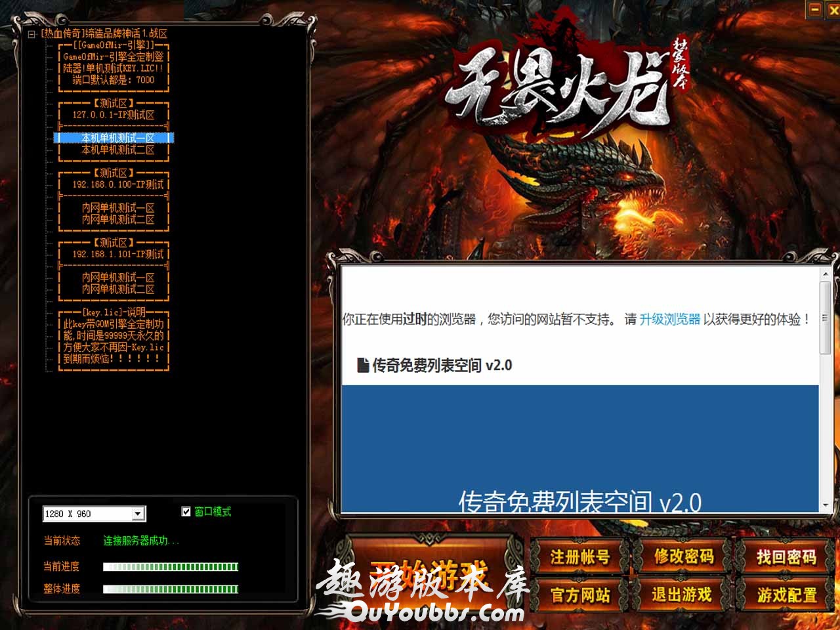
Task: Click the 127.0.0.1-IP测试区 row
Action: [114, 115]
